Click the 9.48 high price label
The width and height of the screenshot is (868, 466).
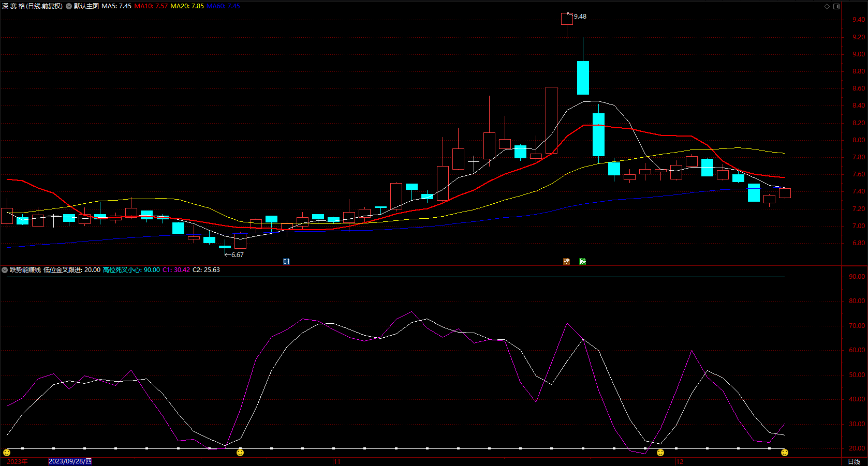point(580,17)
